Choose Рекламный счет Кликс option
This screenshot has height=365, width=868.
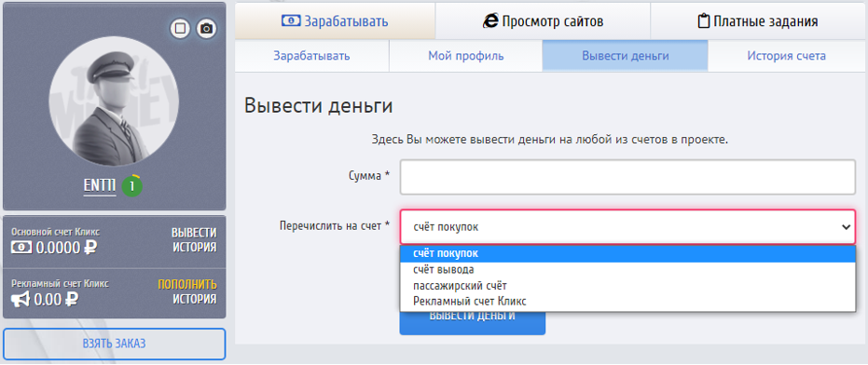pos(627,302)
